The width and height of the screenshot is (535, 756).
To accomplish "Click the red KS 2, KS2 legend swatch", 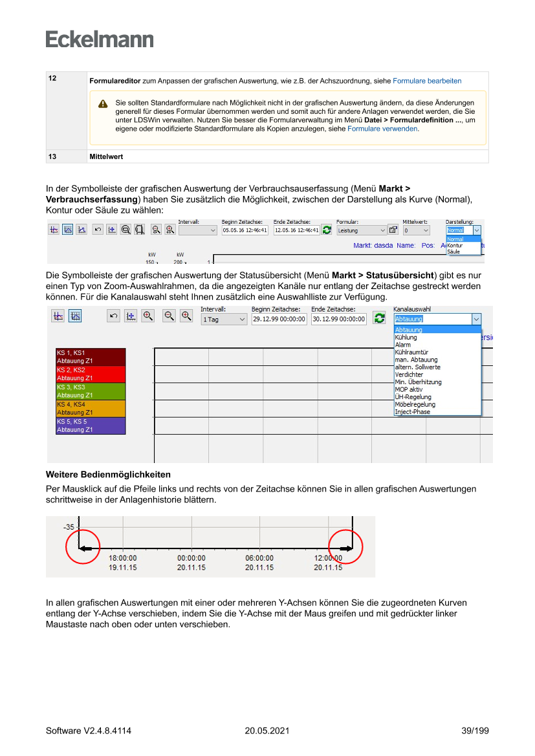I will 91,374.
